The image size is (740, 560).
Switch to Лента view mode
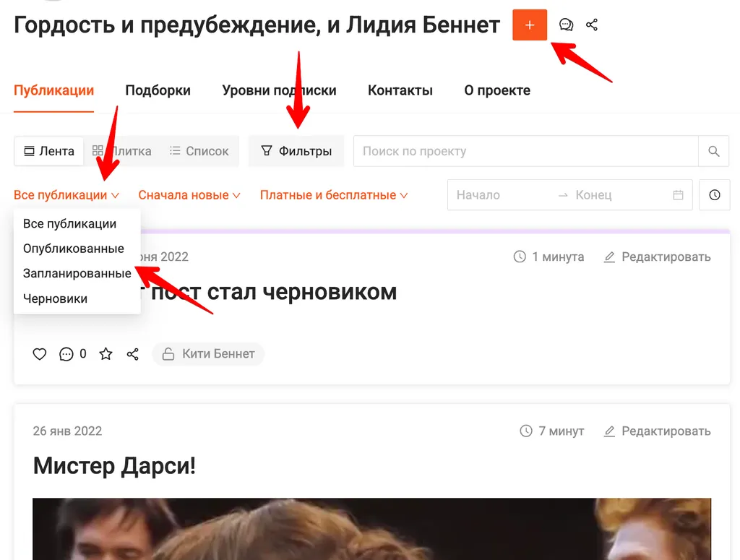point(49,151)
